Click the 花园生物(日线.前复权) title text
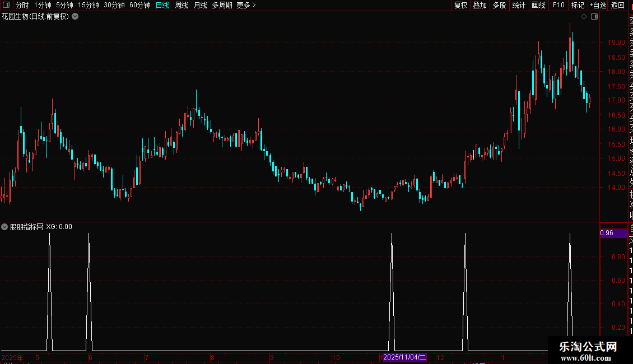Image resolution: width=633 pixels, height=364 pixels. coord(35,17)
